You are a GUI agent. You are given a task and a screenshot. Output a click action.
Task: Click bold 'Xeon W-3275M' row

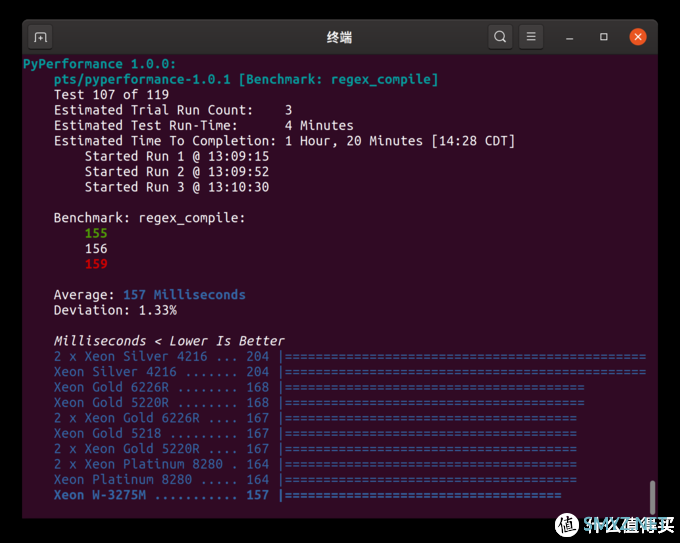point(307,495)
